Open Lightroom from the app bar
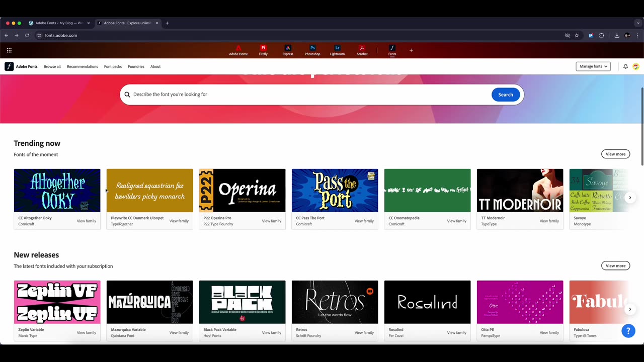This screenshot has width=644, height=362. [x=337, y=50]
